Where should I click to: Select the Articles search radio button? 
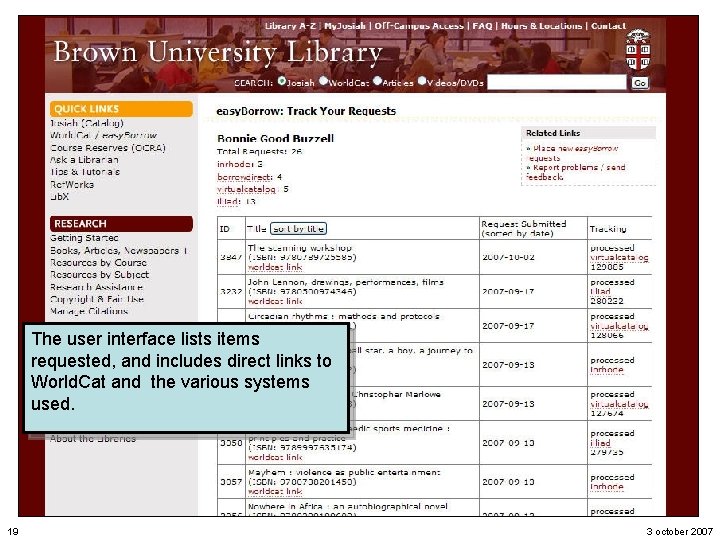pyautogui.click(x=377, y=81)
